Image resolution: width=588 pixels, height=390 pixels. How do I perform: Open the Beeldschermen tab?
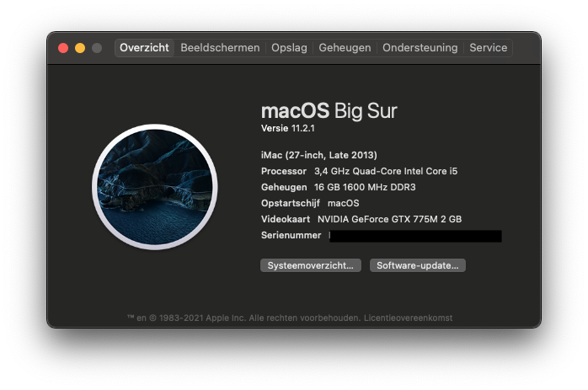click(220, 48)
